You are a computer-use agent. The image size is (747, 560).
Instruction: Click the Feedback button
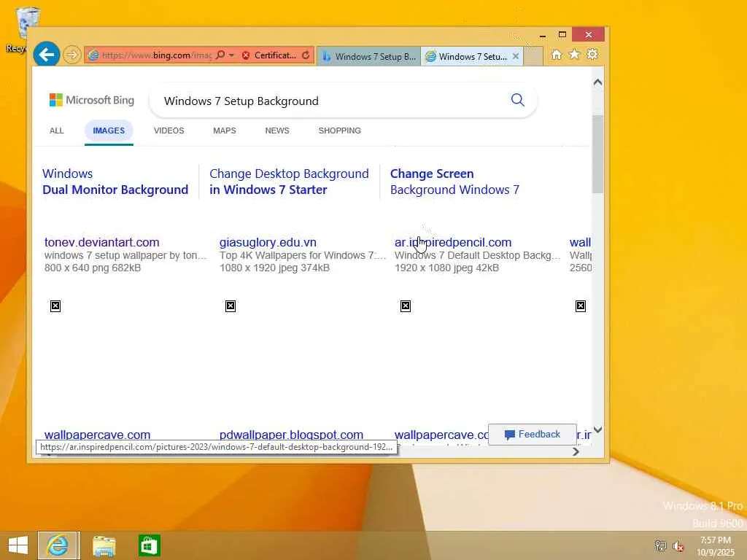[x=533, y=435]
